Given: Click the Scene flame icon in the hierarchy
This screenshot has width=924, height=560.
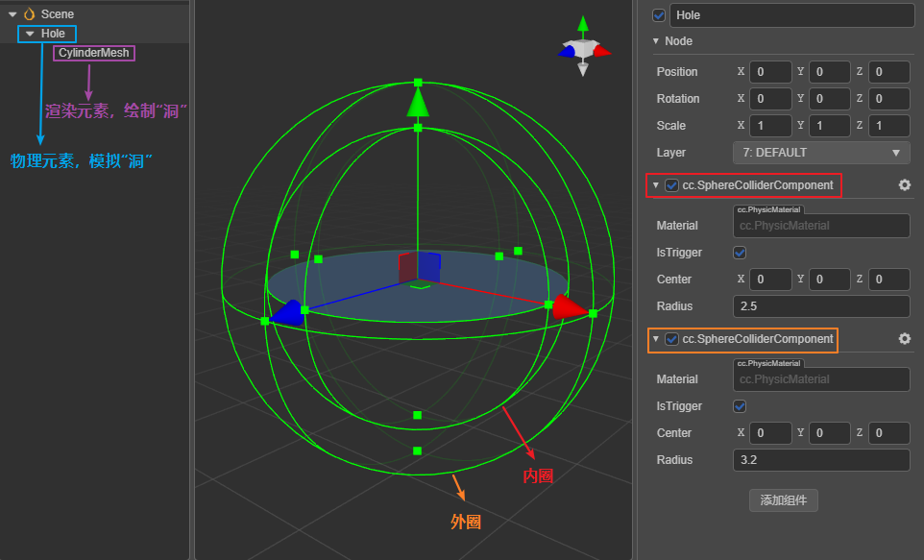Looking at the screenshot, I should (x=29, y=13).
